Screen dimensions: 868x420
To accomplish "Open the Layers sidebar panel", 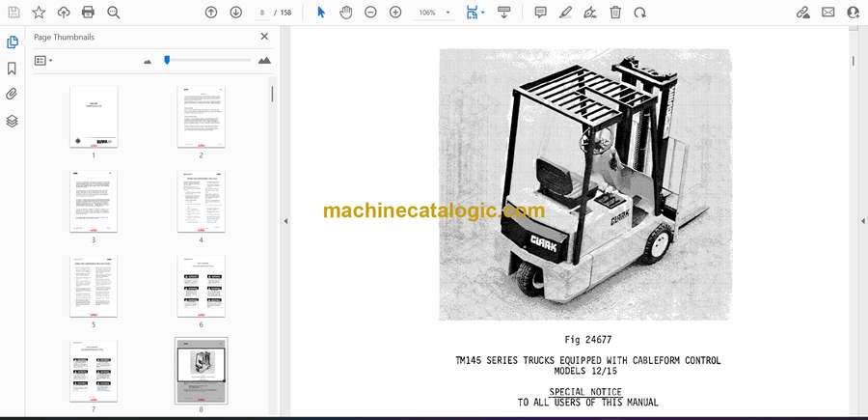I will [12, 122].
